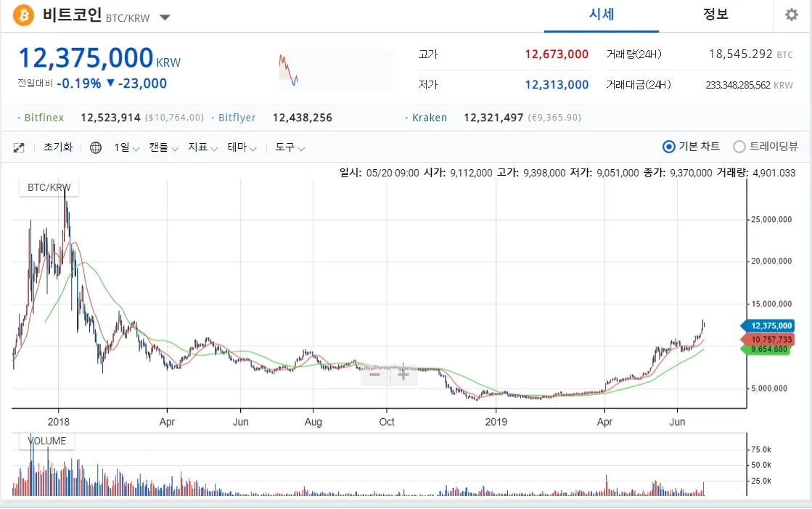812x509 pixels.
Task: Open the settings gear icon
Action: [x=791, y=15]
